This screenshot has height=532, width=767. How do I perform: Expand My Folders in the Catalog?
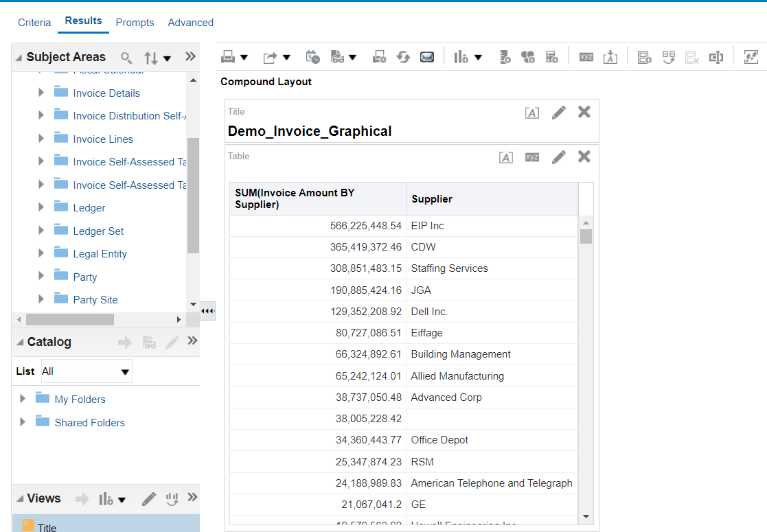tap(23, 399)
